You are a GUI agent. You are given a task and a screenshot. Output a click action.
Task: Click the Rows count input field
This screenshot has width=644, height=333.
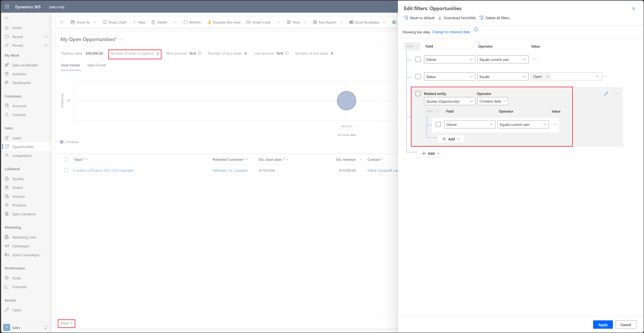tap(67, 323)
